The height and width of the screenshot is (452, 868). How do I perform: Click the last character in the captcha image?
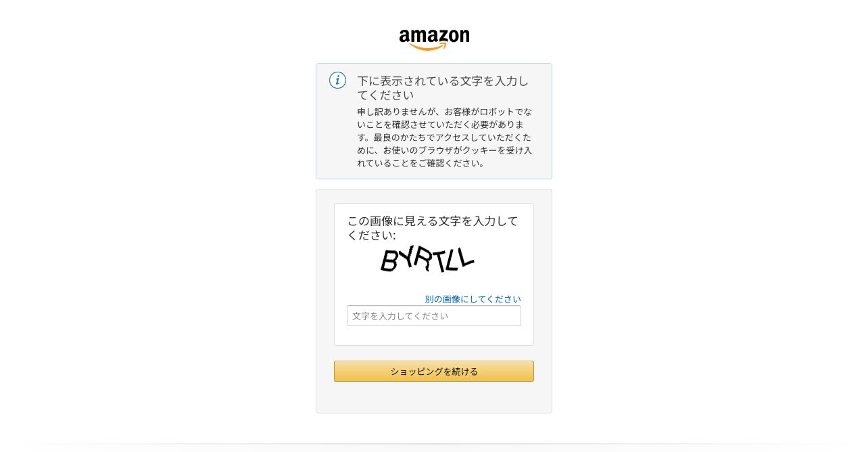pyautogui.click(x=466, y=257)
